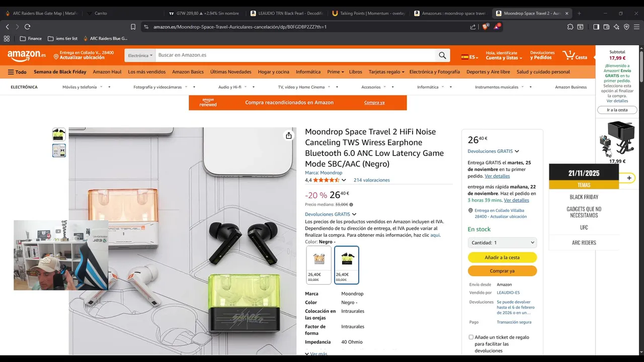Viewport: 644px width, 362px height.
Task: Open the Electrónica search category dropdown
Action: pos(140,55)
